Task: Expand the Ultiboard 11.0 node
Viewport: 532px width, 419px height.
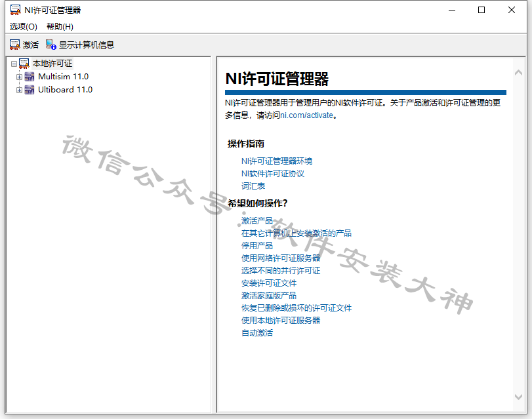Action: (x=19, y=90)
